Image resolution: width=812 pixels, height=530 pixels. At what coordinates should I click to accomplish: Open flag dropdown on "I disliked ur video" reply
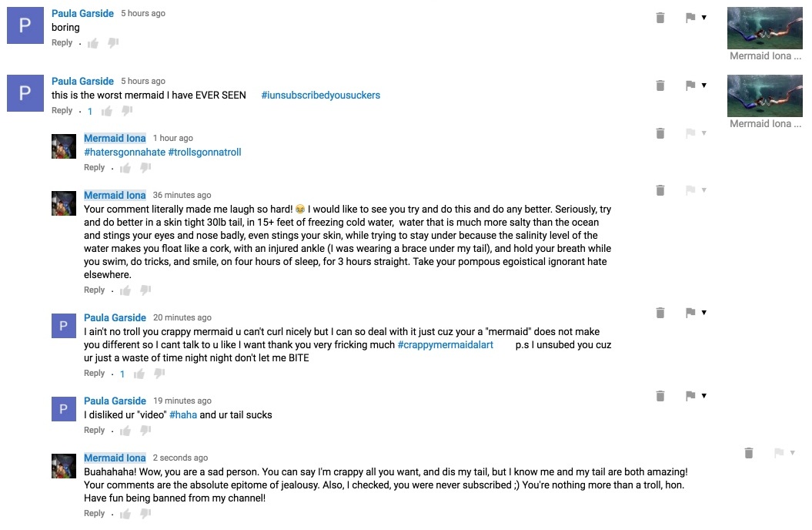click(703, 396)
